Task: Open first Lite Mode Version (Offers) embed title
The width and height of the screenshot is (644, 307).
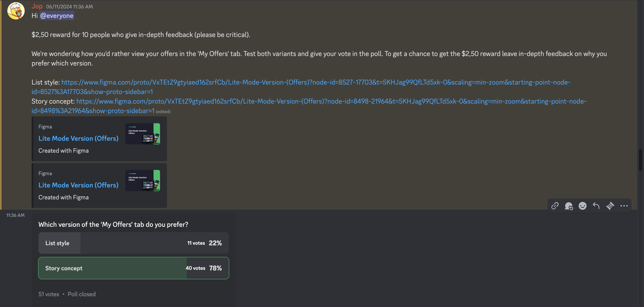Action: click(x=78, y=138)
